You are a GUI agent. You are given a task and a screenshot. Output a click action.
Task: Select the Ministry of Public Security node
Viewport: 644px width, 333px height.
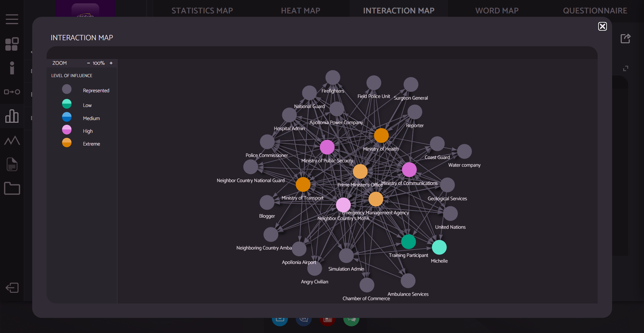327,147
